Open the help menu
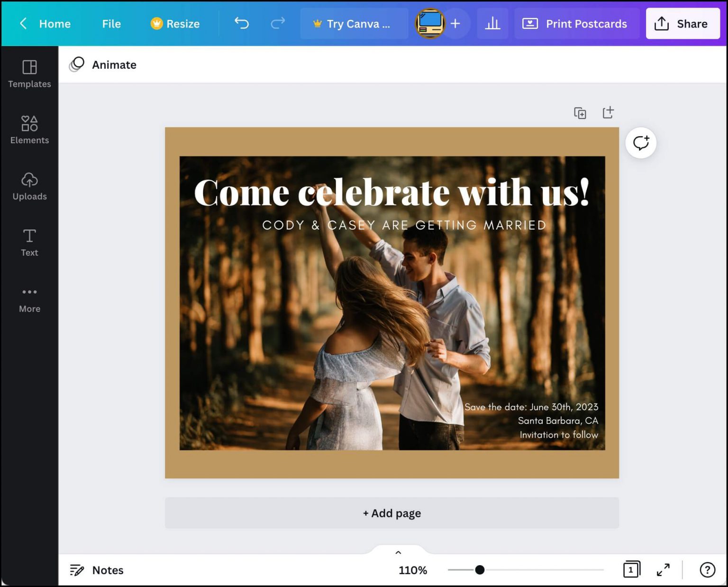 click(x=708, y=570)
